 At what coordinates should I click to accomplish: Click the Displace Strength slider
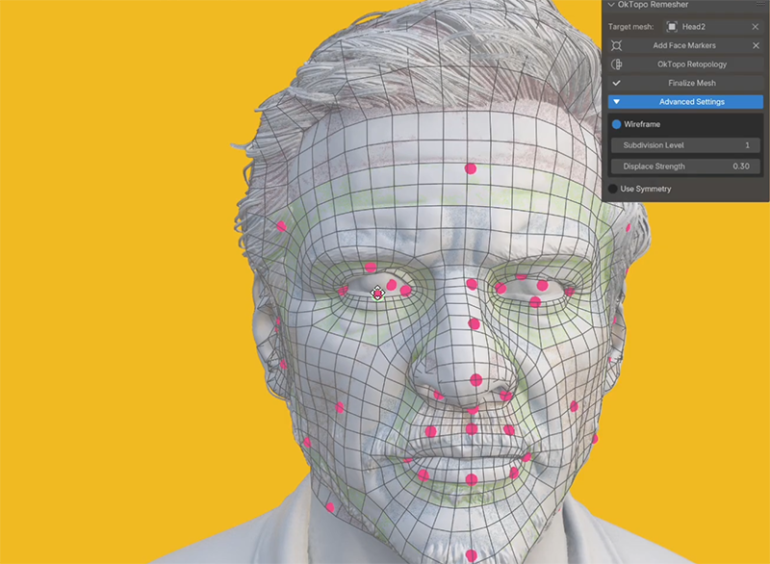click(x=685, y=166)
